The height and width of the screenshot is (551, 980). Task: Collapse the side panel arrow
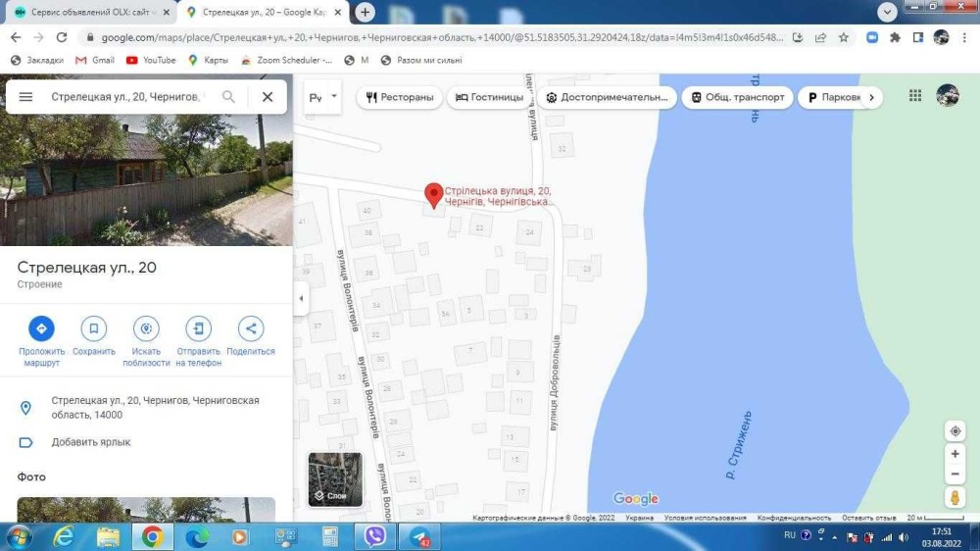(x=302, y=298)
